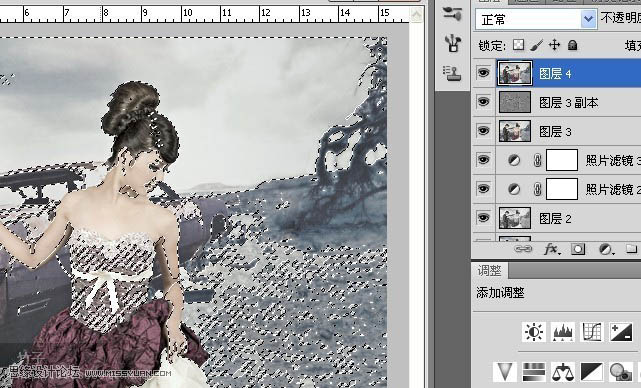Click the lock transparent pixels icon

[518, 45]
